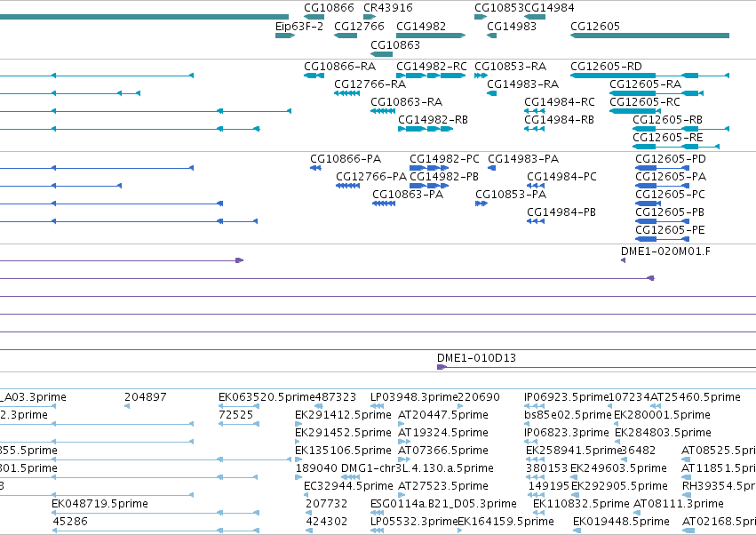756x535 pixels.
Task: Select protein CG12766-PA
Action: pos(371,177)
